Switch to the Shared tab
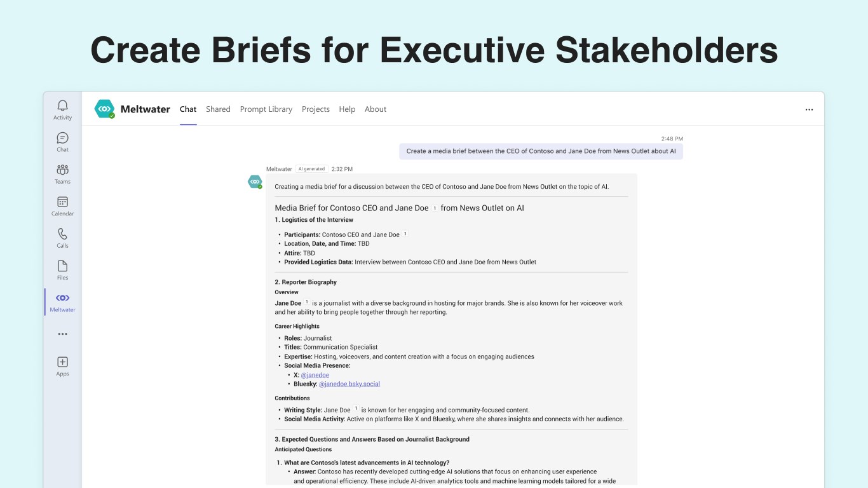868x488 pixels. (218, 109)
